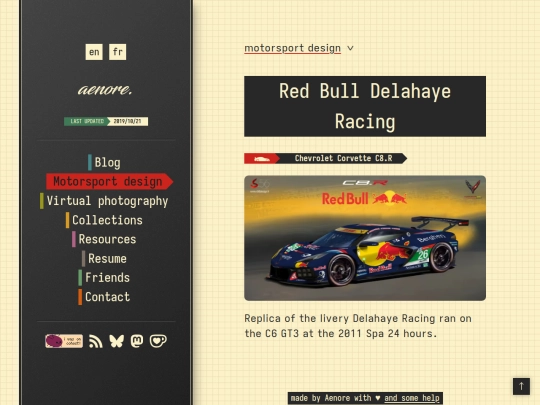Open the Red Bull Corvette livery image
Image resolution: width=540 pixels, height=405 pixels.
[x=365, y=238]
